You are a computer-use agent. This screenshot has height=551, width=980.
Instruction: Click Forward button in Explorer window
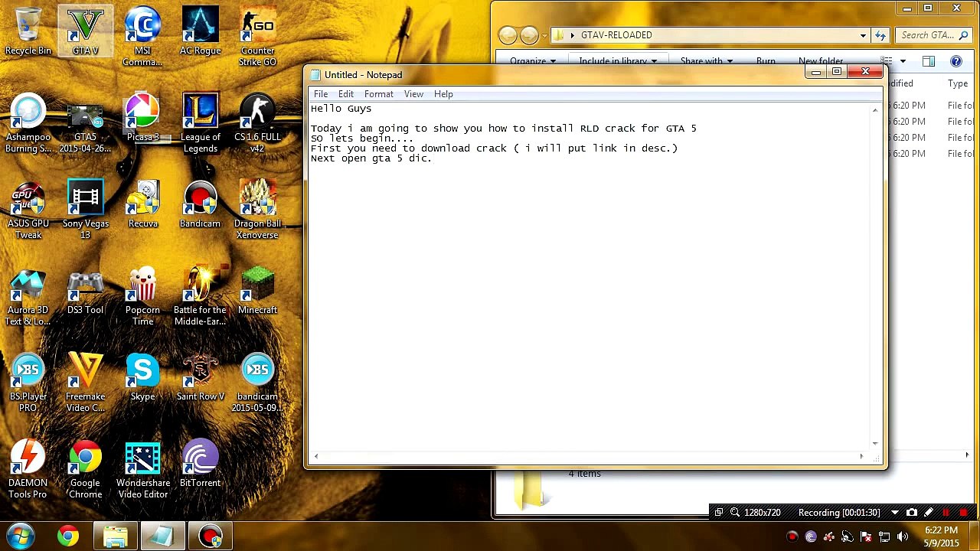[x=529, y=35]
